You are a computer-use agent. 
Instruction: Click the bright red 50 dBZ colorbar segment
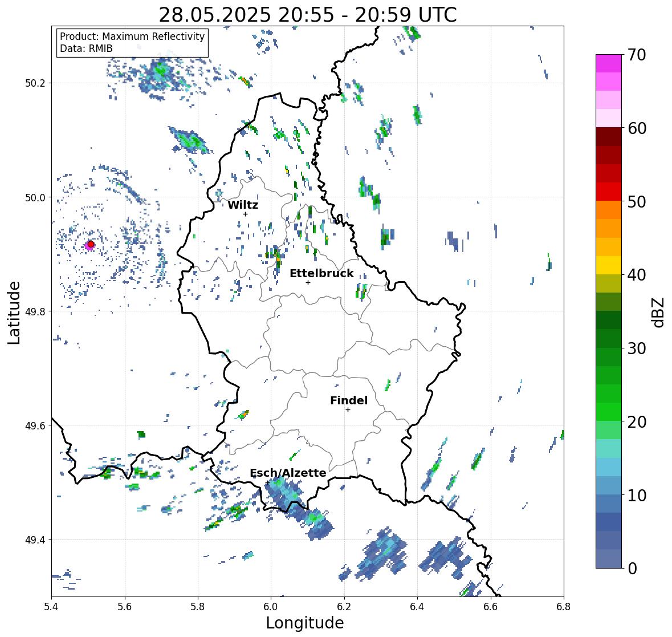point(609,192)
